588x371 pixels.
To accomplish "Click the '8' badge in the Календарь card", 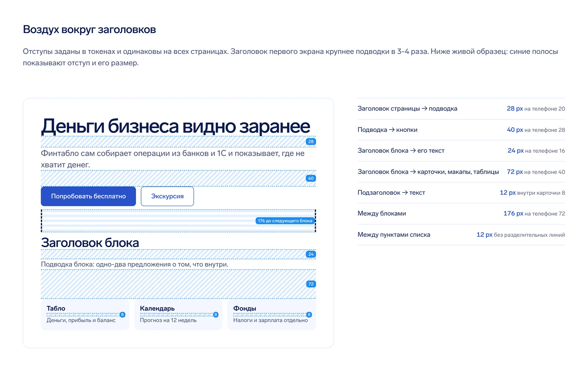I will (216, 314).
